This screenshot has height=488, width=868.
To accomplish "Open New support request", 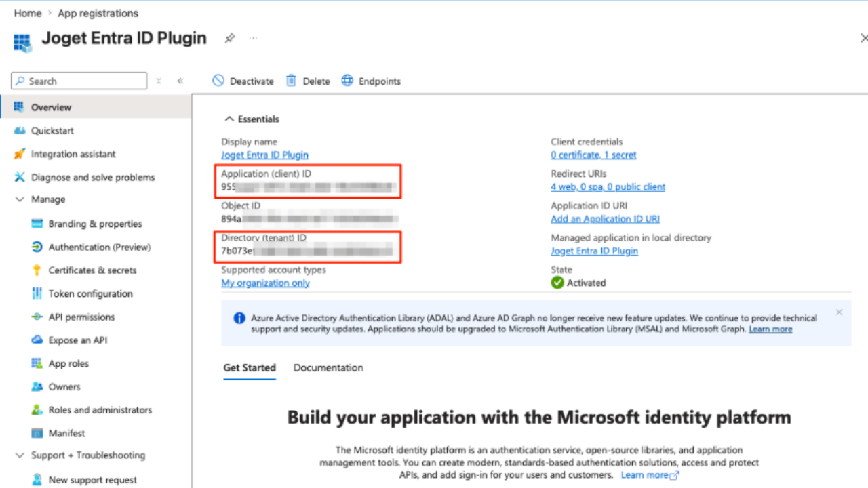I will pos(92,480).
